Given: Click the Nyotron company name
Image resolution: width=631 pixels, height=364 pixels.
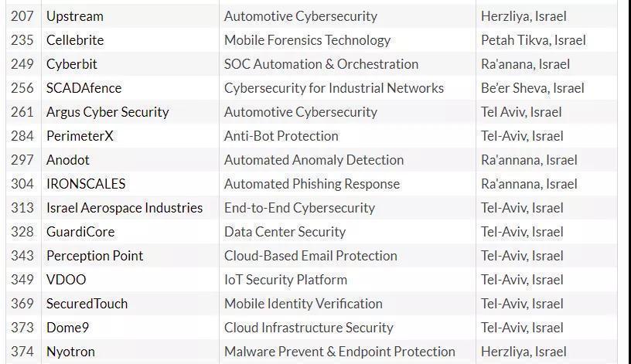Looking at the screenshot, I should point(70,352).
